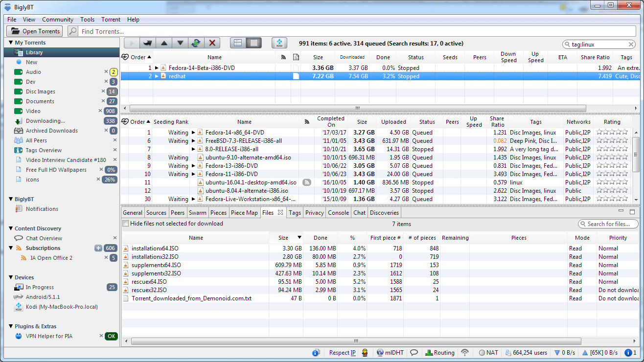644x362 pixels.
Task: Enable Hide files not selected for download
Action: click(125, 224)
